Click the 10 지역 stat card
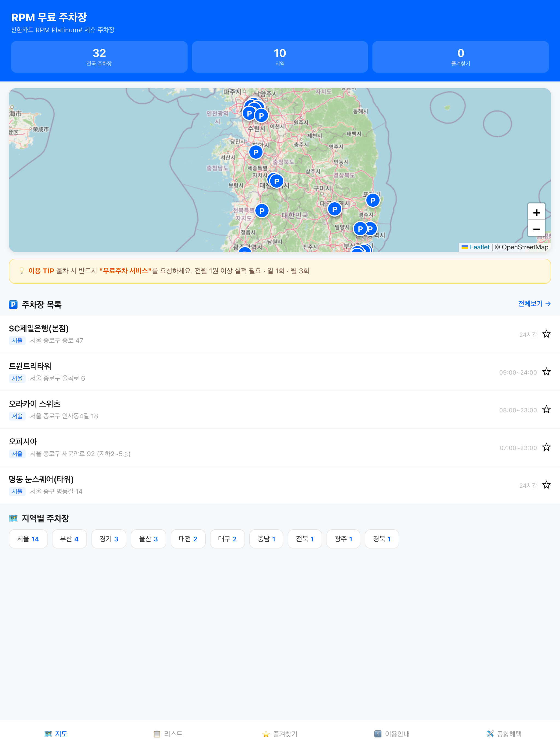Image resolution: width=560 pixels, height=747 pixels. (280, 57)
